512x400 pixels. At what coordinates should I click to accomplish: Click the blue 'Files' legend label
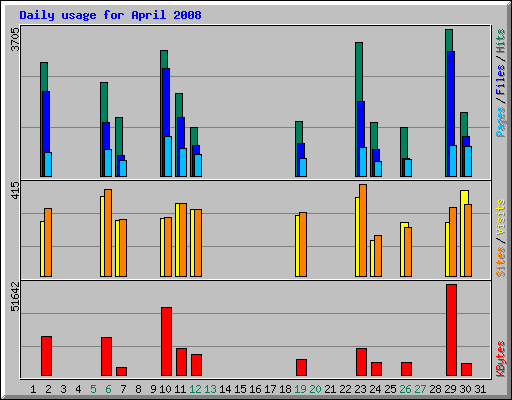point(501,80)
